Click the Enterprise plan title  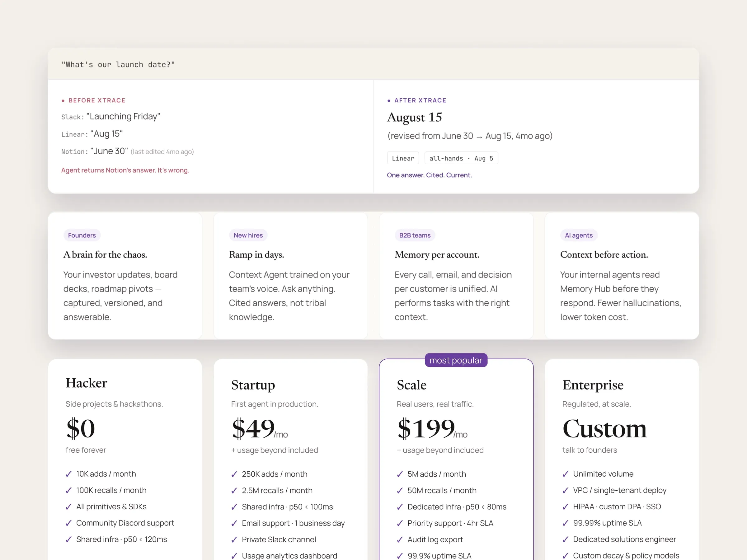point(593,385)
